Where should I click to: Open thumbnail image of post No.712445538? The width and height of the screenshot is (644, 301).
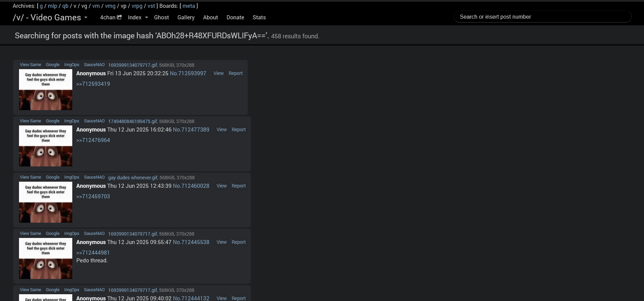click(x=45, y=258)
